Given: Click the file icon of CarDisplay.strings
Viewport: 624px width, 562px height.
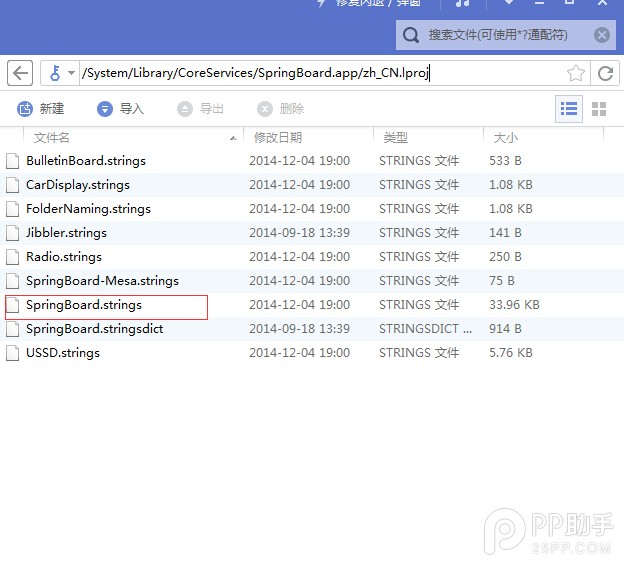Looking at the screenshot, I should [12, 185].
